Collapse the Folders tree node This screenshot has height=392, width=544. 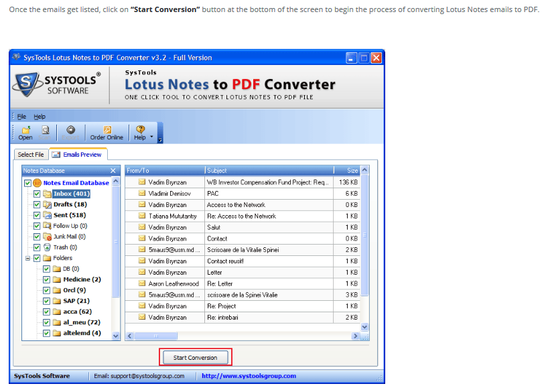27,258
